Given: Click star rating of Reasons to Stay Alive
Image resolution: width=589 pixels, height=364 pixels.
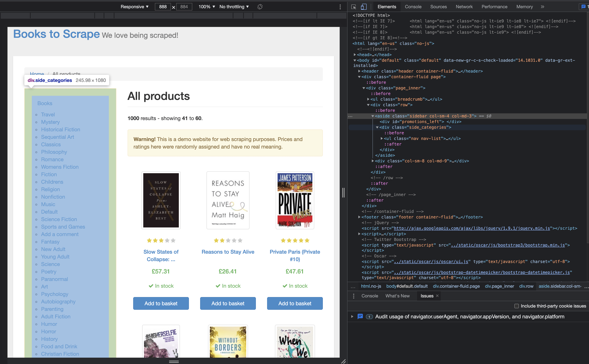Looking at the screenshot, I should pyautogui.click(x=228, y=240).
